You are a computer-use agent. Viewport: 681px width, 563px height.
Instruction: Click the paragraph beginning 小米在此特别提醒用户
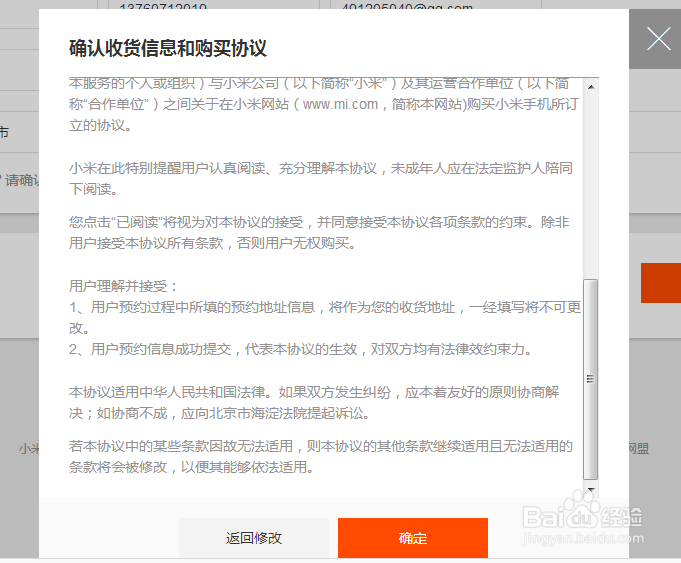321,179
